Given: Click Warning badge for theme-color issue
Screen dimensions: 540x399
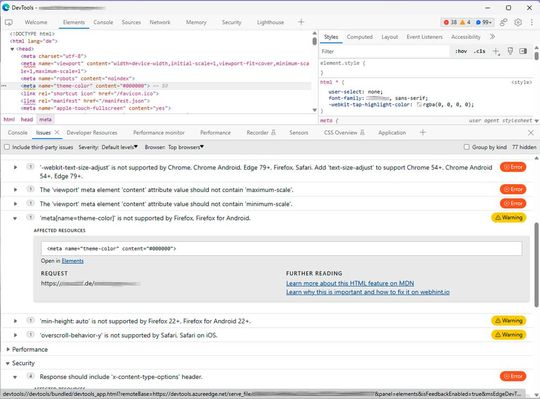Looking at the screenshot, I should click(x=509, y=218).
